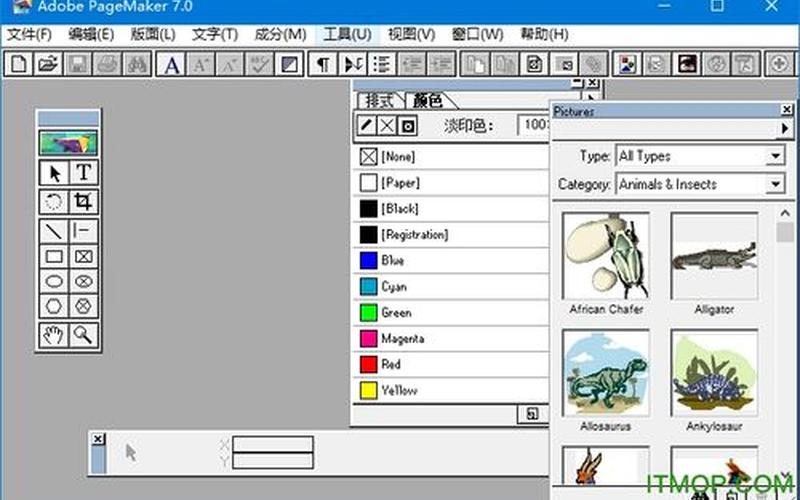This screenshot has height=500, width=800.
Task: Select the Constrained line tool
Action: pos(83,232)
